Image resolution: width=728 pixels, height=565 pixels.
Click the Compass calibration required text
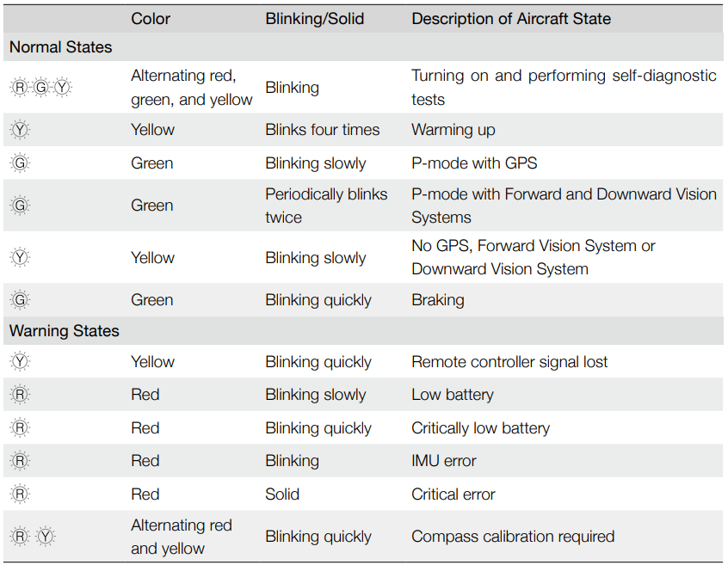513,537
